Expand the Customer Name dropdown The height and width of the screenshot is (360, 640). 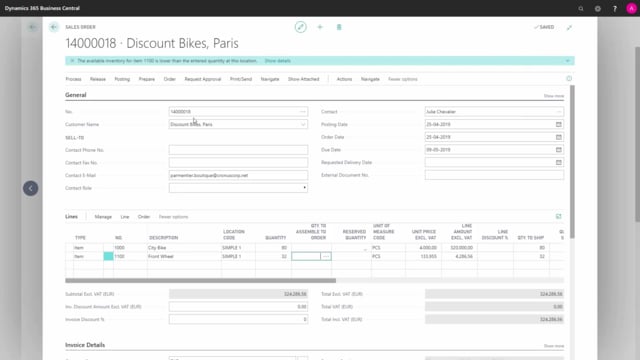point(303,124)
